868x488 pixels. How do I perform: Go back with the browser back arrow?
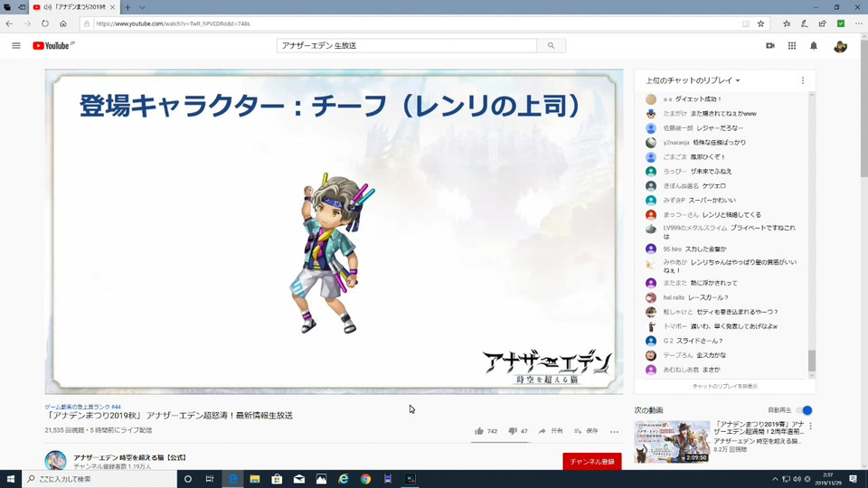pyautogui.click(x=9, y=23)
